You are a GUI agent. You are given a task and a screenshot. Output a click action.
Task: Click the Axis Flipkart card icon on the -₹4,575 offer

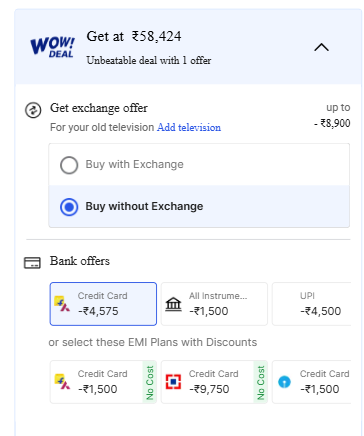pos(62,304)
